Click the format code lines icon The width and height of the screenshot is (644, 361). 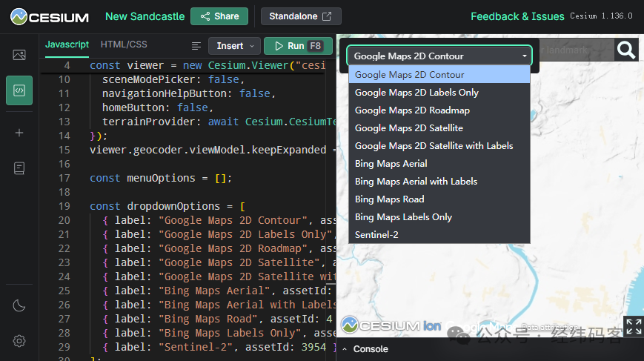point(196,46)
